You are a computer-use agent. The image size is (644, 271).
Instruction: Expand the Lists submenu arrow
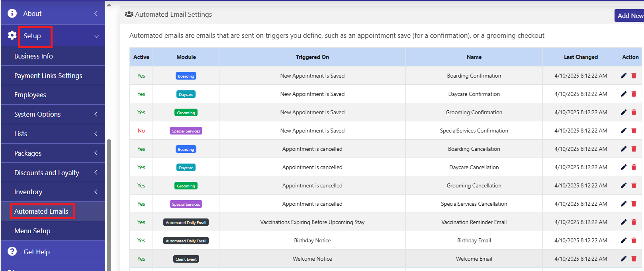click(x=96, y=134)
